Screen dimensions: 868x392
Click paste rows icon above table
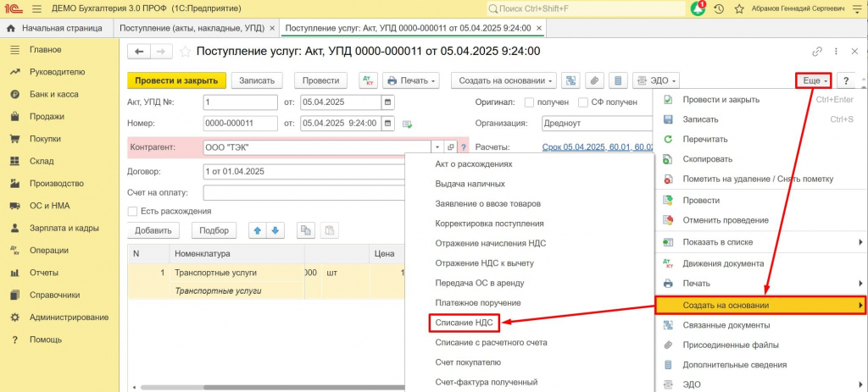329,230
